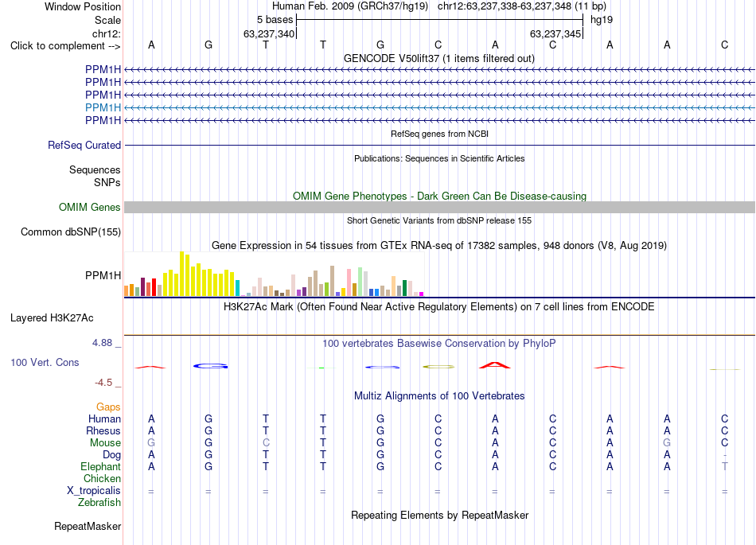Click the GENCODE V50lift37 track title
This screenshot has width=756, height=545.
439,58
